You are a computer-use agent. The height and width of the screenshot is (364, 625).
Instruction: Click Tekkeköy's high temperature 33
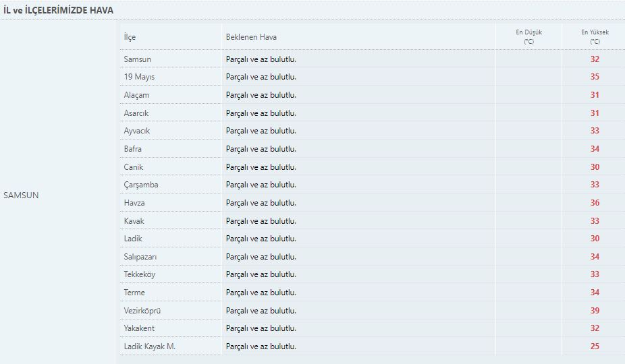(x=595, y=274)
